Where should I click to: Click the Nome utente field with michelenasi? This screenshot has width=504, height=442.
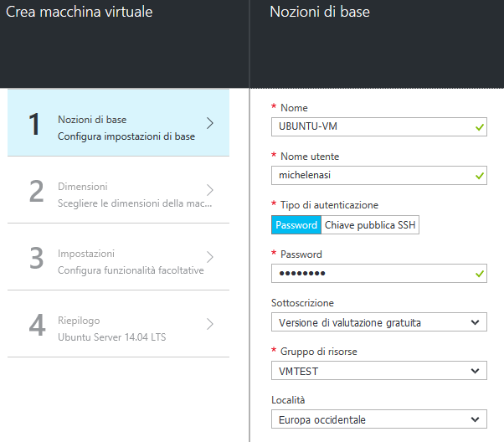coord(368,176)
